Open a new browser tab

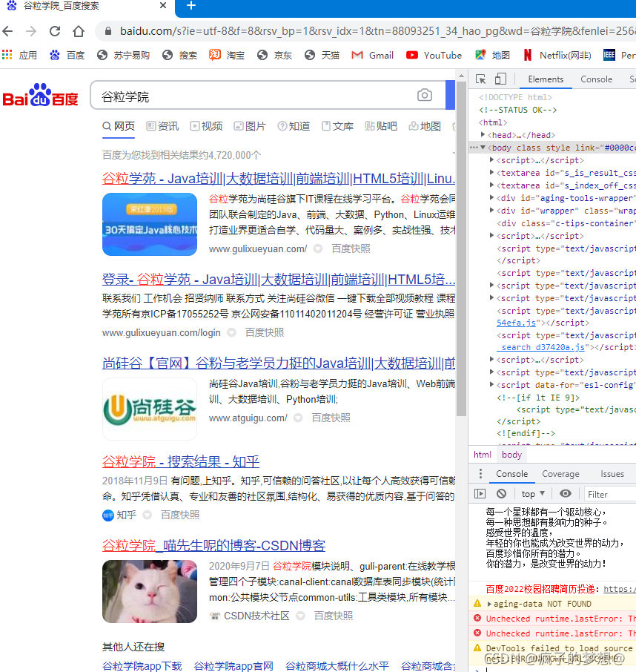tap(191, 6)
